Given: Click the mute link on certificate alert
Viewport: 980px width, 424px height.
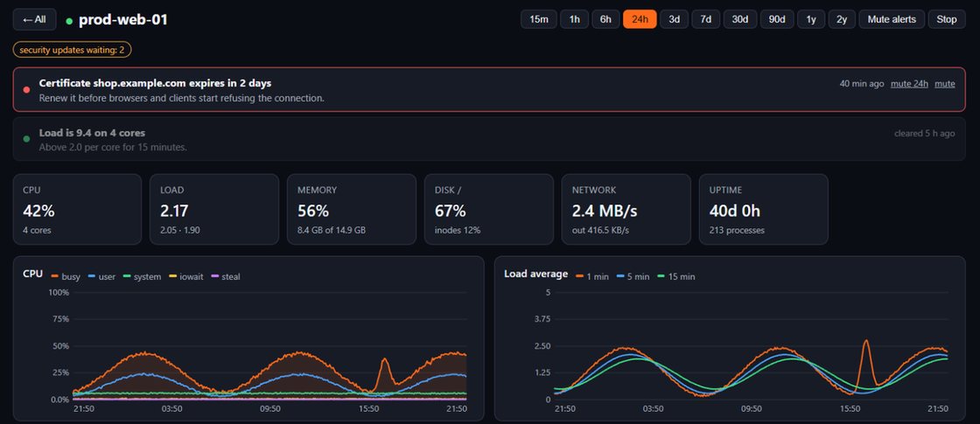Looking at the screenshot, I should [944, 84].
